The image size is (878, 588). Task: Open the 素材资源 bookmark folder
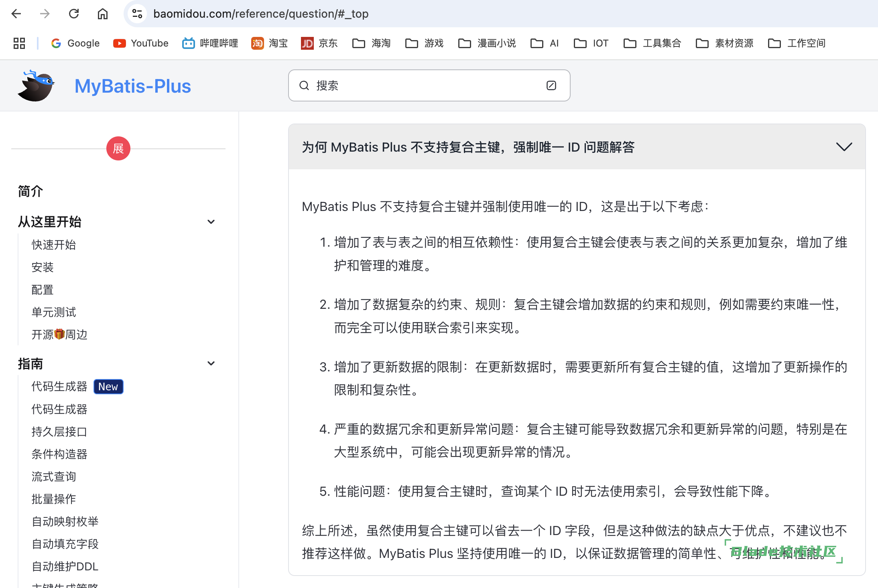click(x=725, y=43)
